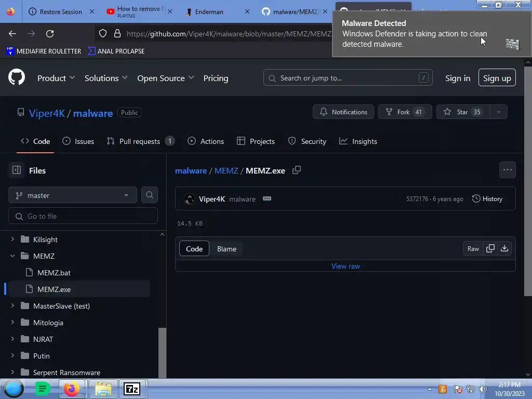
Task: Click Viper4K avatar in commit bar
Action: click(x=189, y=199)
